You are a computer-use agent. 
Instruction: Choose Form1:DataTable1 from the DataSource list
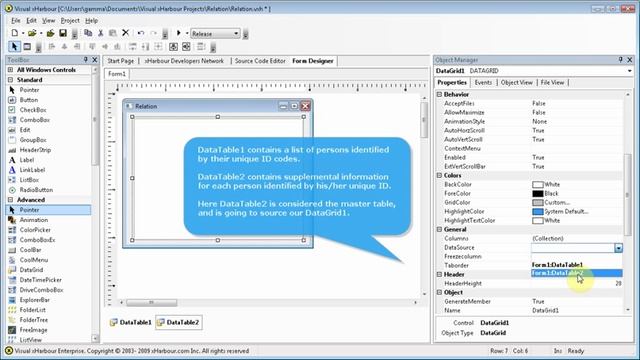click(577, 265)
